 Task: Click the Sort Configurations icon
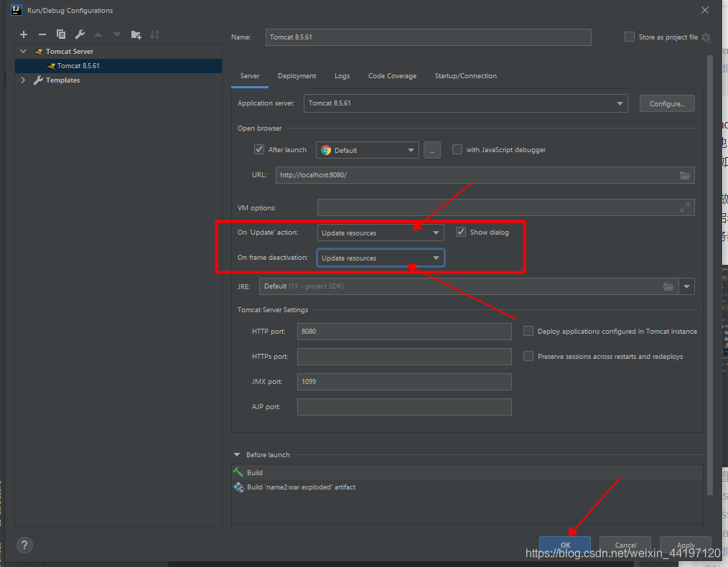point(154,34)
